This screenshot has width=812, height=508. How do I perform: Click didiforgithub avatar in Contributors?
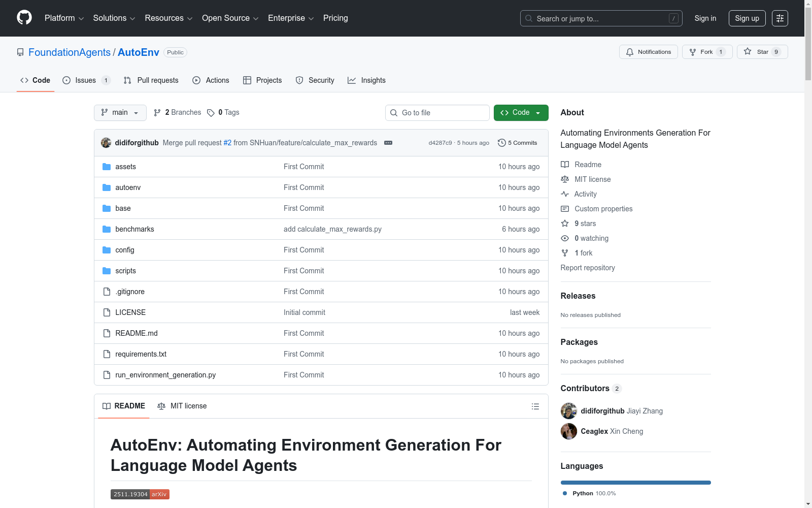coord(569,411)
